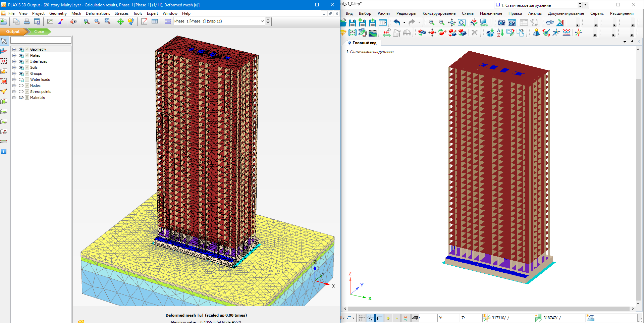Open the Deformations menu in PLAXIS
This screenshot has height=323, width=644.
coord(98,13)
